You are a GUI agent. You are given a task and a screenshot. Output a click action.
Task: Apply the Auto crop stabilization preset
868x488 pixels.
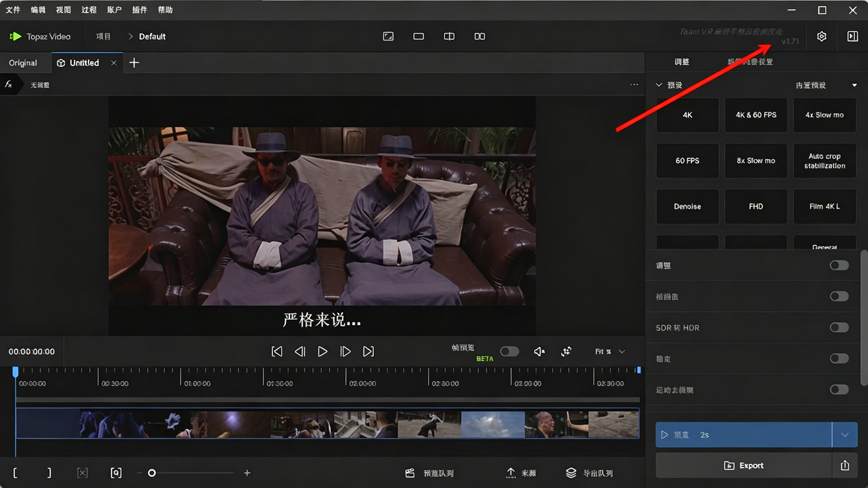(825, 160)
